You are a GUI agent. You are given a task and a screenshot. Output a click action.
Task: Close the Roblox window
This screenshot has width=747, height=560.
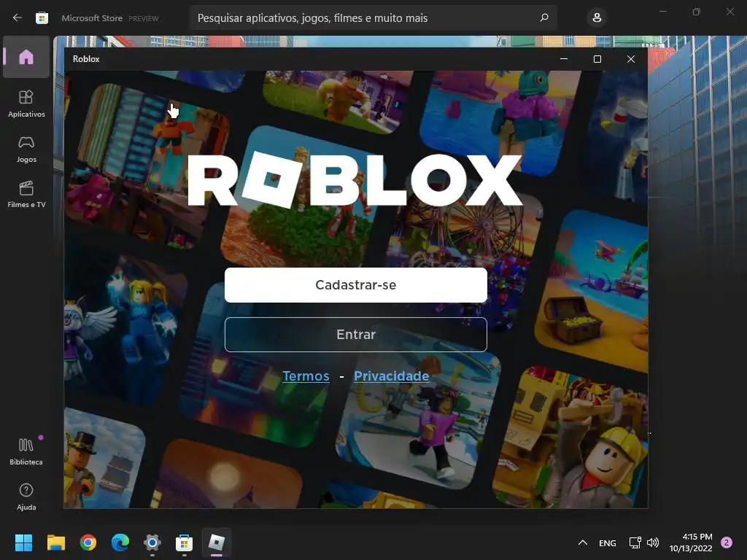631,59
